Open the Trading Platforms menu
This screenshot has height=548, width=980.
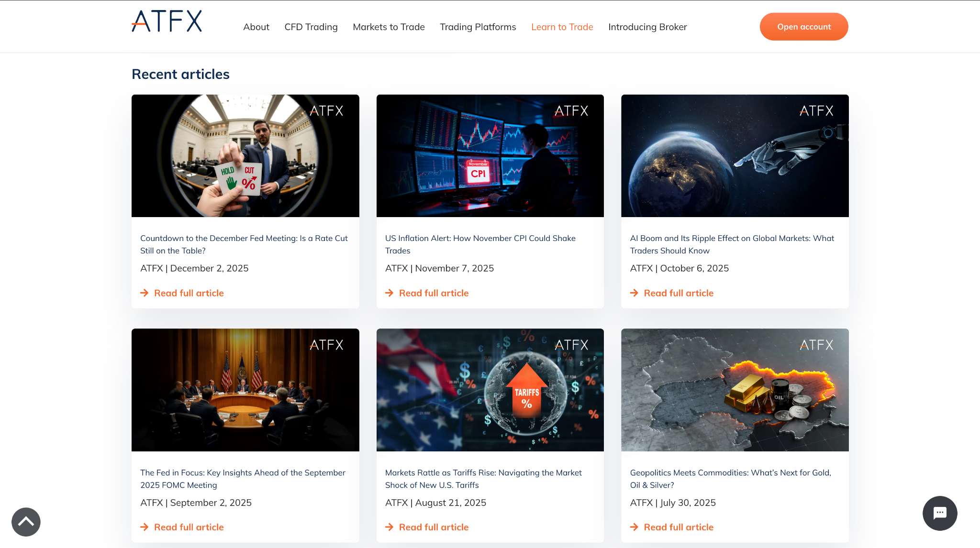click(x=478, y=27)
